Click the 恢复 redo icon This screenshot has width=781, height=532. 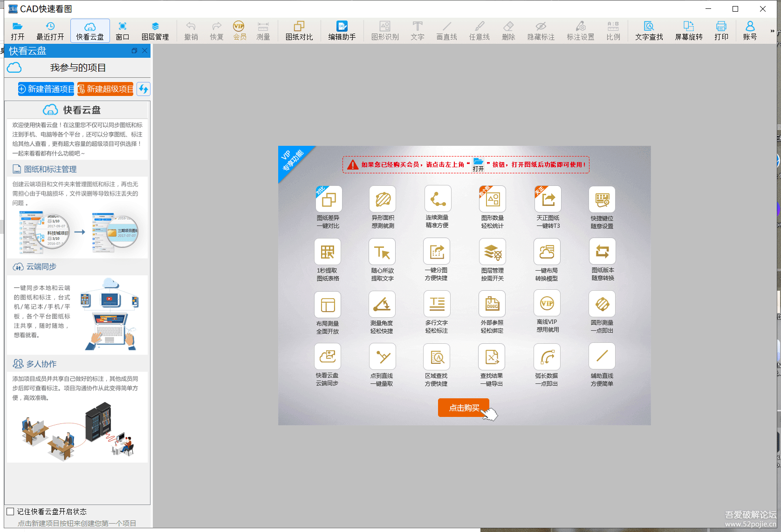pos(217,31)
